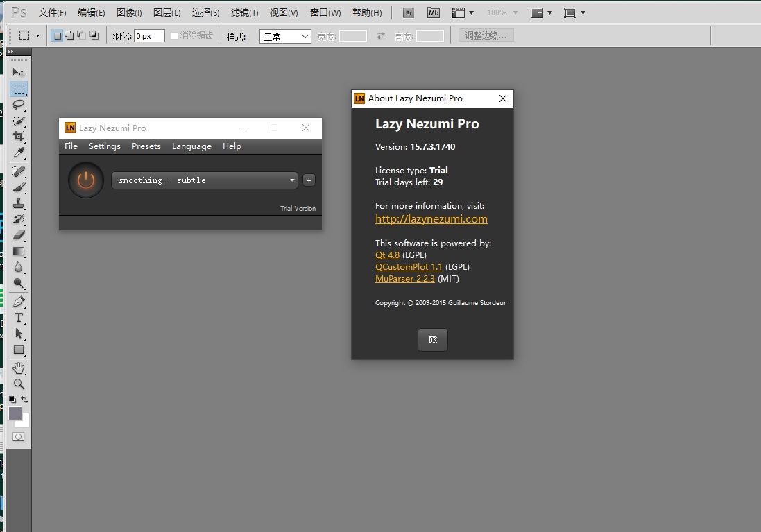Open the 选择(S) menu
Screen dimensions: 761x532
click(206, 12)
